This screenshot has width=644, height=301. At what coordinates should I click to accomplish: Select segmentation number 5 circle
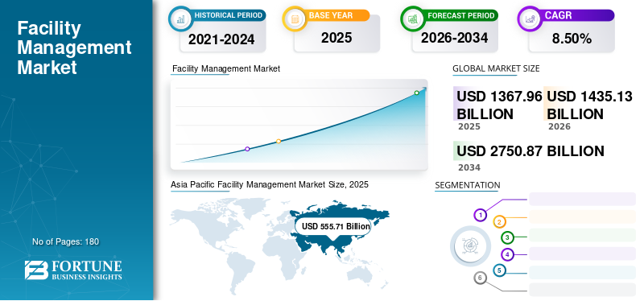click(x=499, y=270)
